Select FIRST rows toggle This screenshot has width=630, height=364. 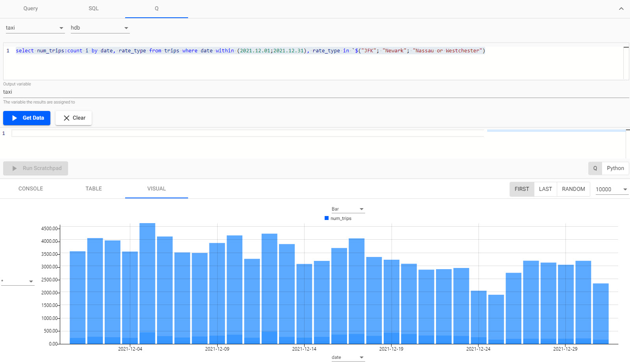tap(522, 189)
